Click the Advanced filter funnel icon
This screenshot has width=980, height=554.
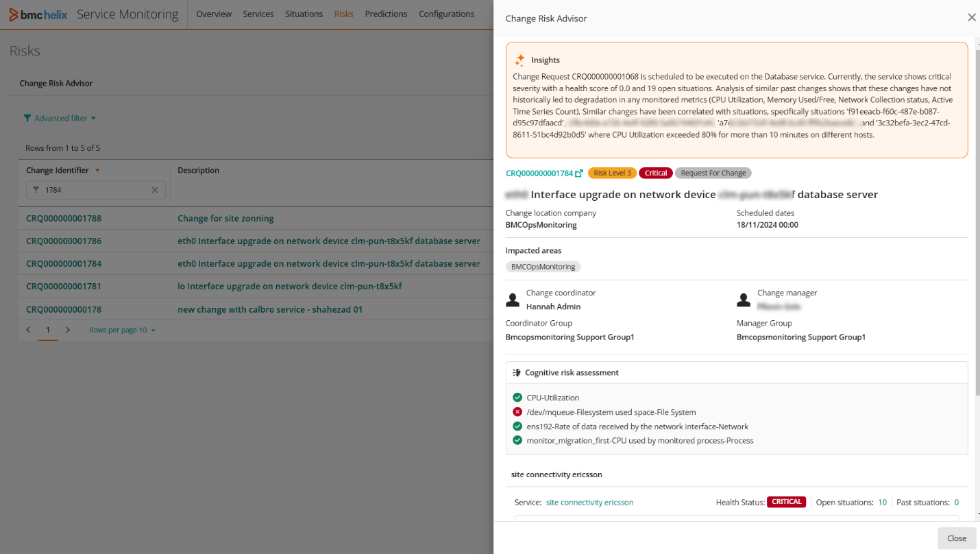27,118
